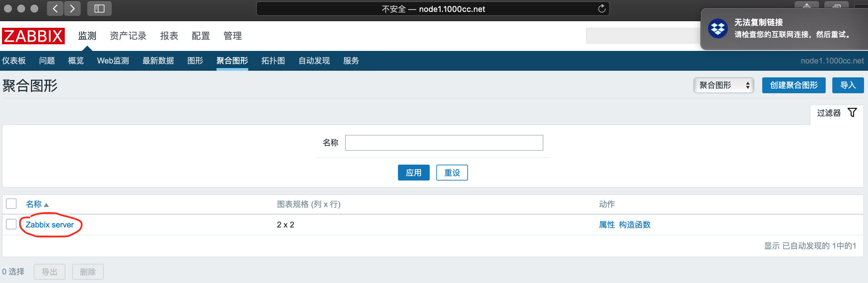This screenshot has height=283, width=868.
Task: Click the browser back arrow
Action: tap(55, 8)
